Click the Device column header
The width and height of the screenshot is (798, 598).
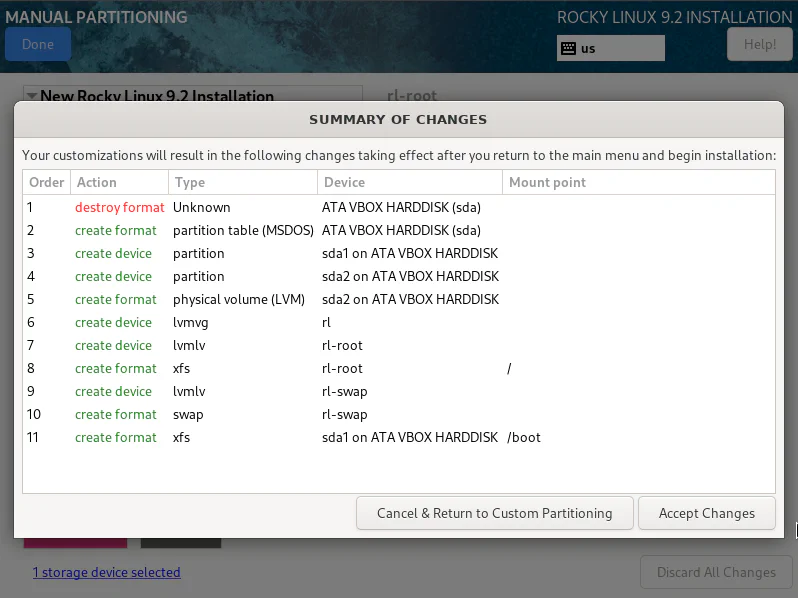(x=410, y=182)
